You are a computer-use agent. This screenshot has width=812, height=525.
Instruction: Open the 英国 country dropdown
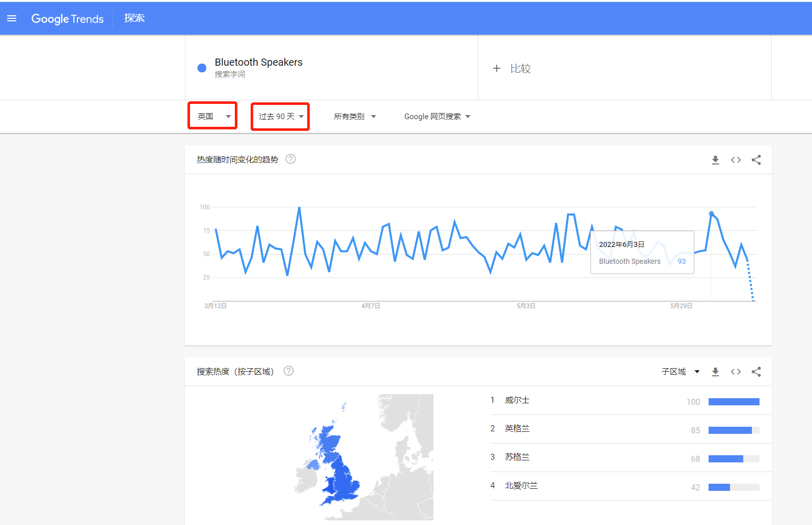coord(214,117)
